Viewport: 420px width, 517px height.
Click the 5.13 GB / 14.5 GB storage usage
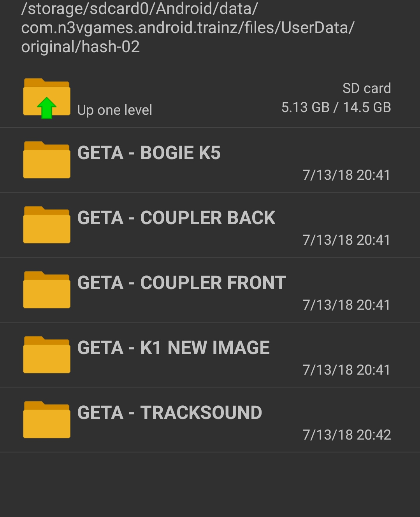(x=336, y=107)
